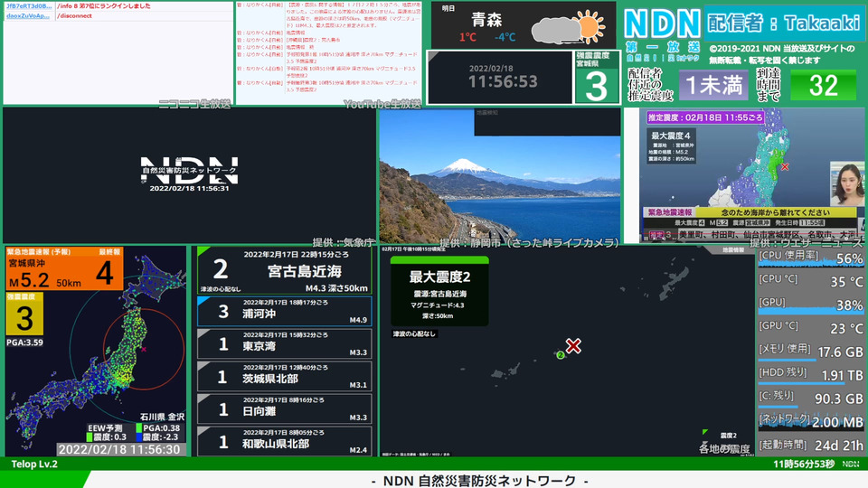Click the red X epicenter near Miyakojima

tap(573, 346)
